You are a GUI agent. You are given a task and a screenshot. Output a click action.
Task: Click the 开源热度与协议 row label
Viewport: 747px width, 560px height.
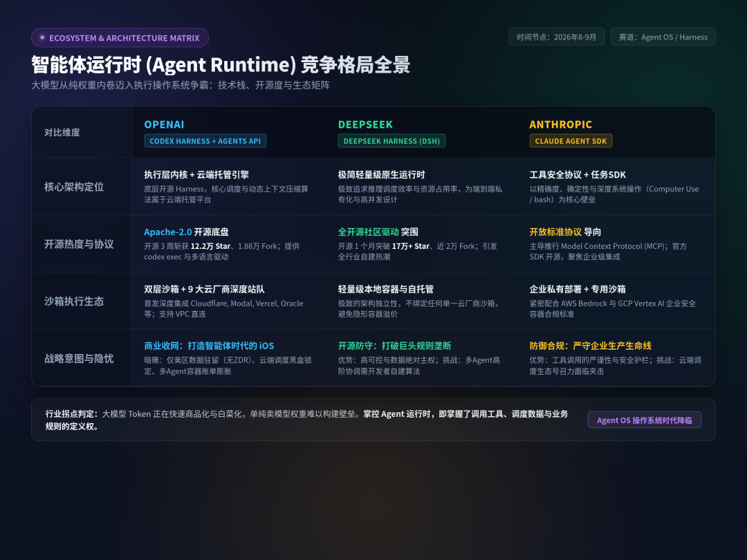point(79,244)
